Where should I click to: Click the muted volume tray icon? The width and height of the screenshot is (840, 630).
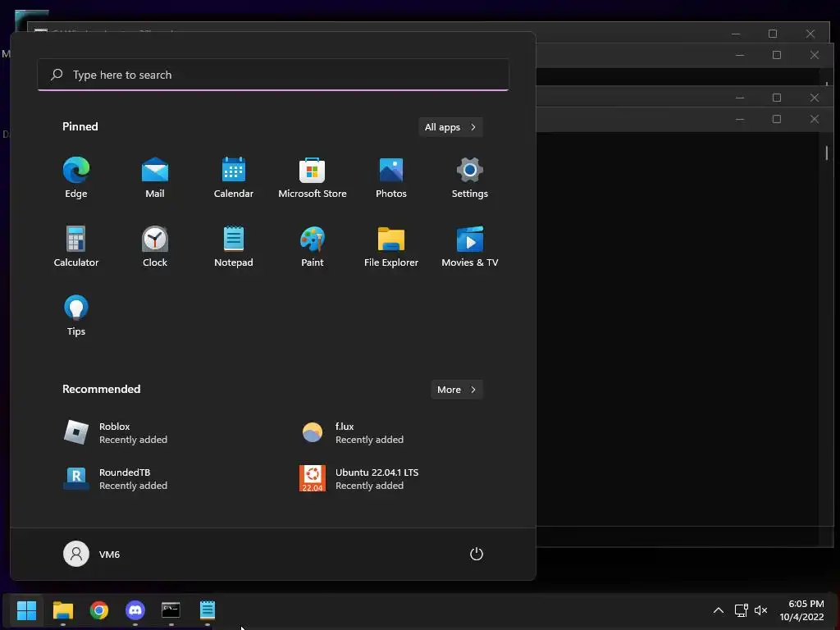pos(760,610)
